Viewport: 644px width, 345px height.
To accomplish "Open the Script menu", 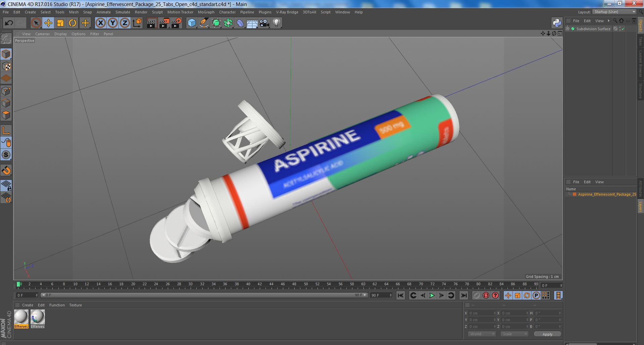I will 325,12.
